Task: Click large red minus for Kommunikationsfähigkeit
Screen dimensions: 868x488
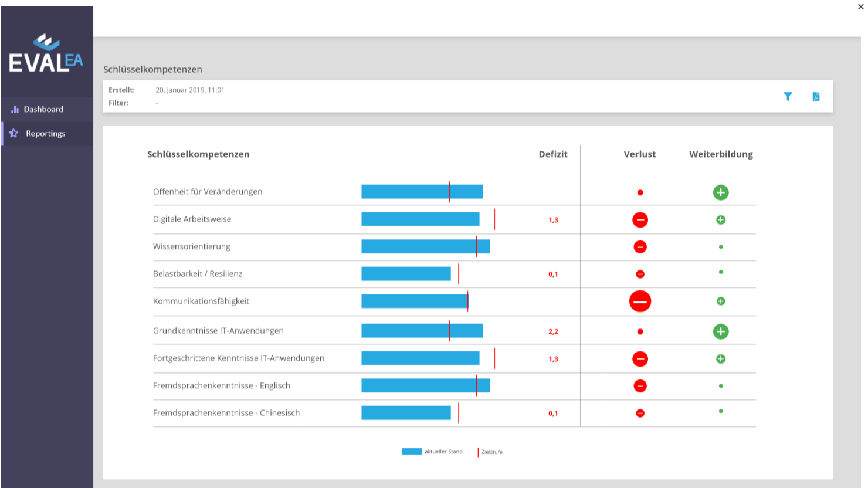Action: tap(640, 301)
